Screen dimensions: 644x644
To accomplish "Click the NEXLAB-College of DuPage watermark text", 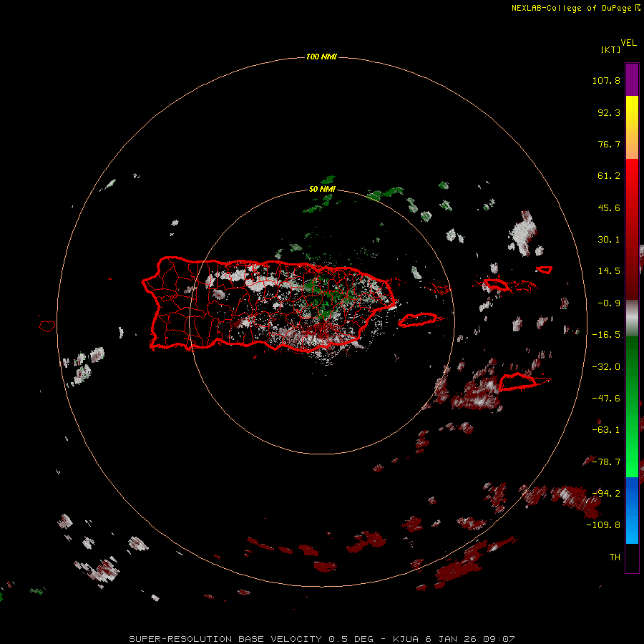I will tap(575, 8).
